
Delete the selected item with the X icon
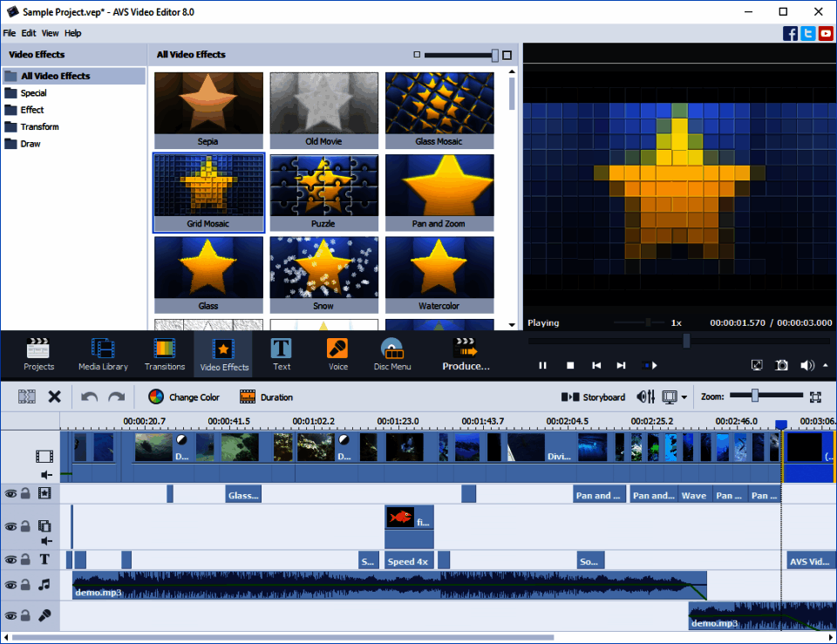click(54, 397)
